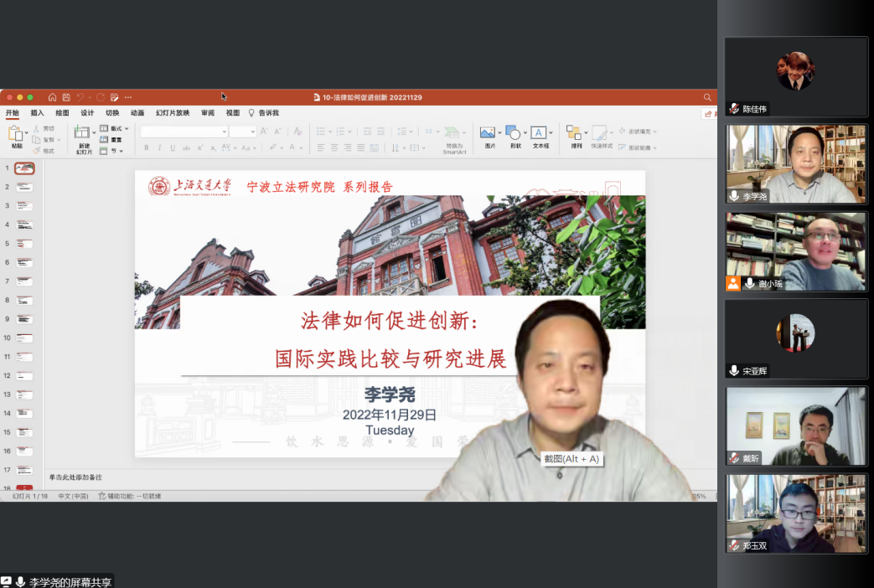Screen dimensions: 874x588
Task: Insert a picture using 图片 icon
Action: coord(487,132)
